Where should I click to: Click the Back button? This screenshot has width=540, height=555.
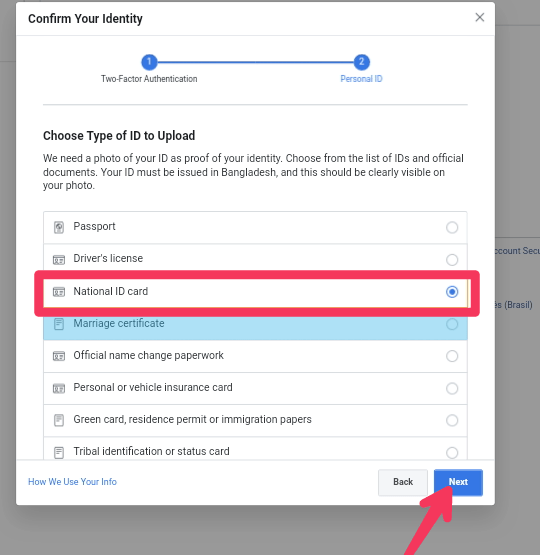point(403,482)
